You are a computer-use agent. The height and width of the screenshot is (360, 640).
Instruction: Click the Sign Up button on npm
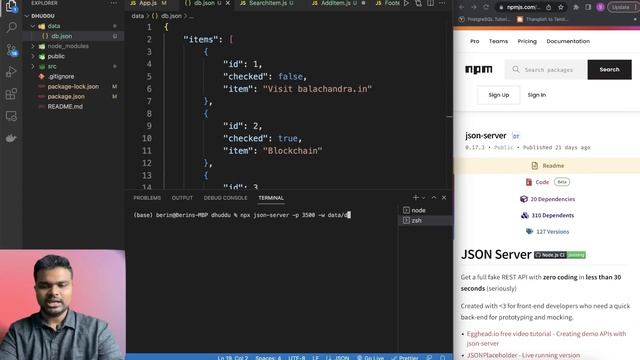[x=499, y=95]
